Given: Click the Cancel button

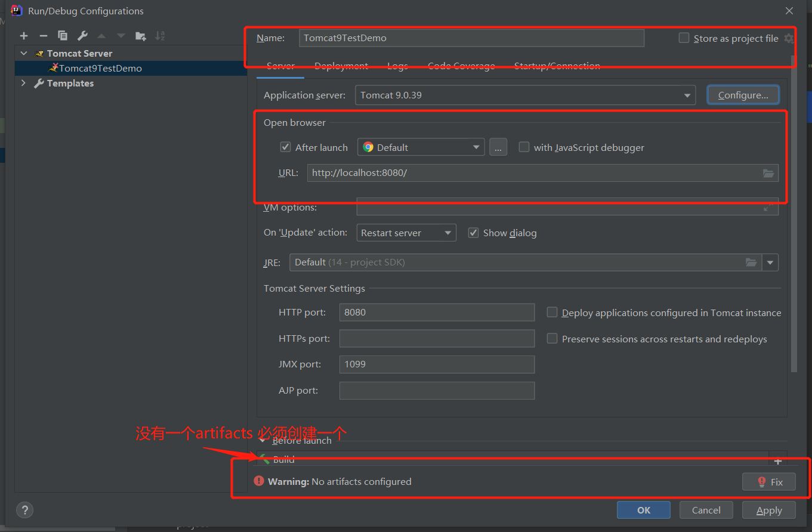Looking at the screenshot, I should (x=706, y=510).
